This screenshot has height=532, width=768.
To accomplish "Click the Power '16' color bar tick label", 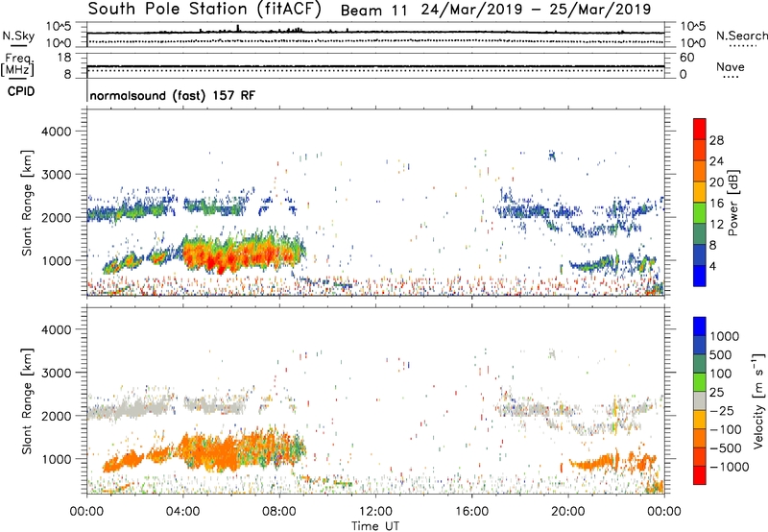I will [x=716, y=204].
